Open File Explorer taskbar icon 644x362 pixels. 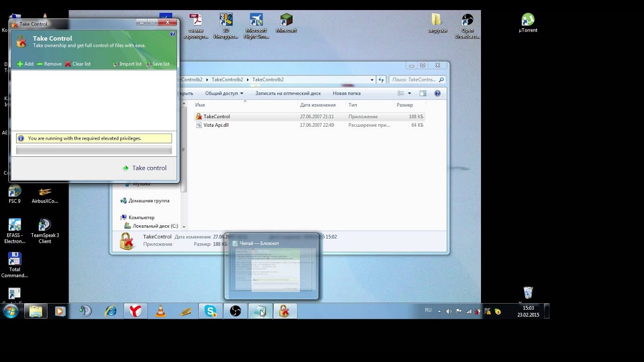pos(36,311)
